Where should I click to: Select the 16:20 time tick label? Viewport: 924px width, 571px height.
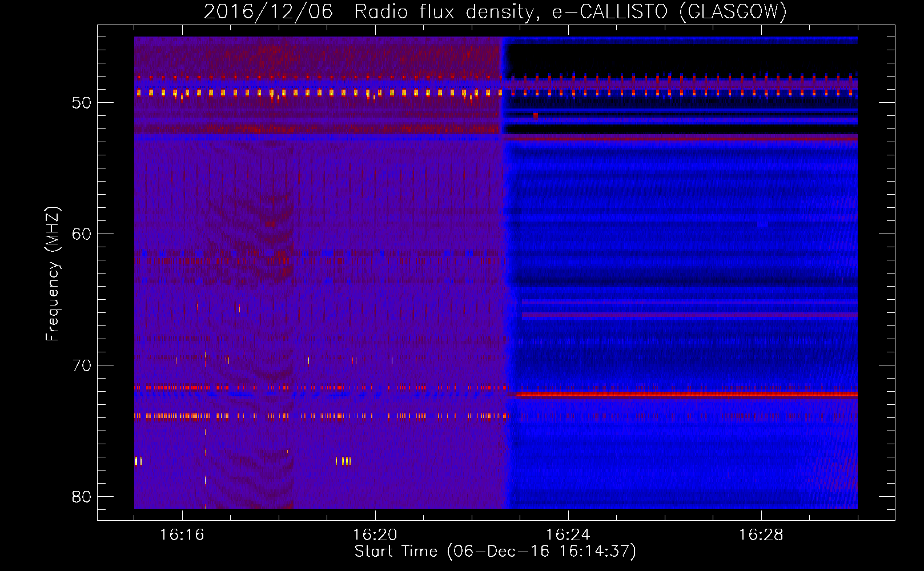click(x=375, y=535)
